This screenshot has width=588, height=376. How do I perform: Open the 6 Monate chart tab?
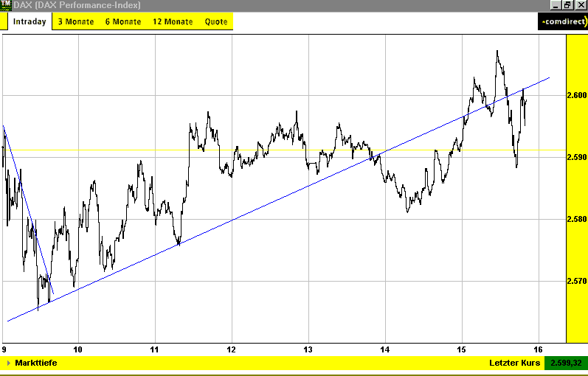pos(123,21)
